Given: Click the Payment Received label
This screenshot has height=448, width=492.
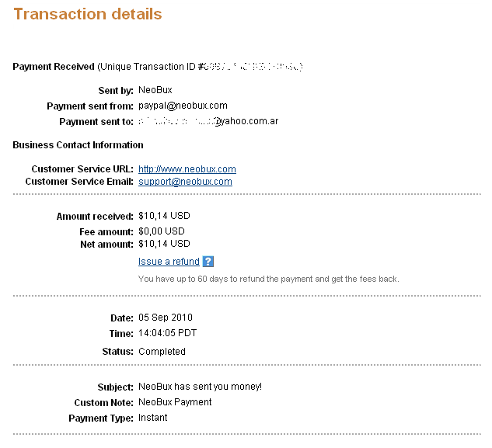Looking at the screenshot, I should pyautogui.click(x=54, y=67).
